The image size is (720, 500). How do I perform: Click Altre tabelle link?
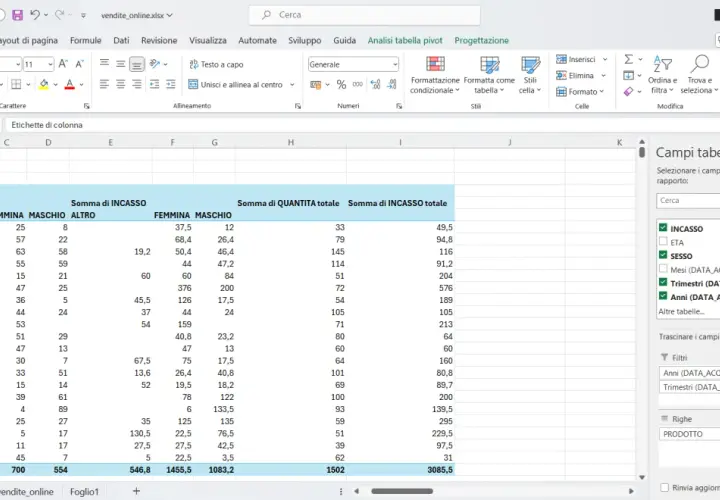[681, 311]
